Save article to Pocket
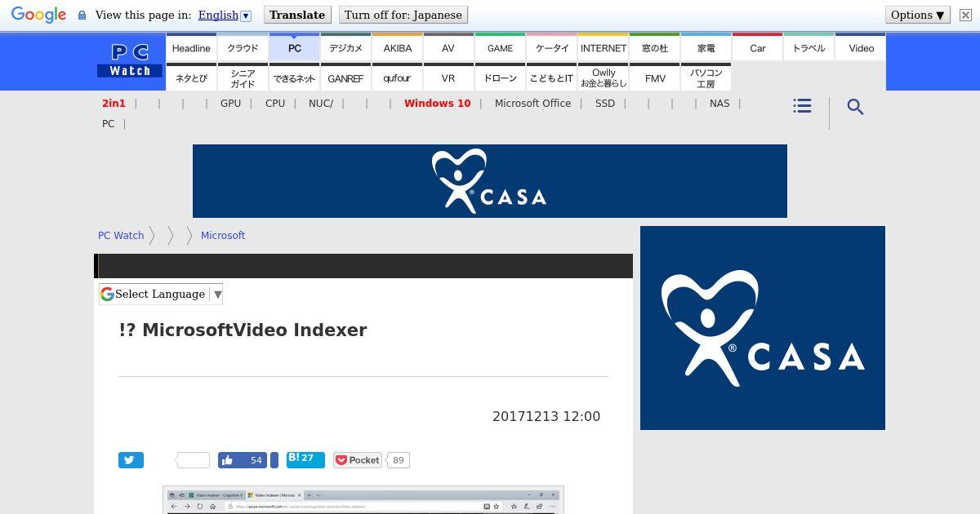The width and height of the screenshot is (980, 514). [x=358, y=460]
